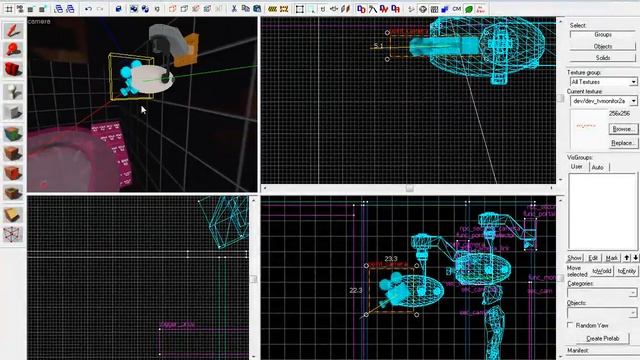Open the Current texture dropdown
Screen dimensions: 640x360
633,101
